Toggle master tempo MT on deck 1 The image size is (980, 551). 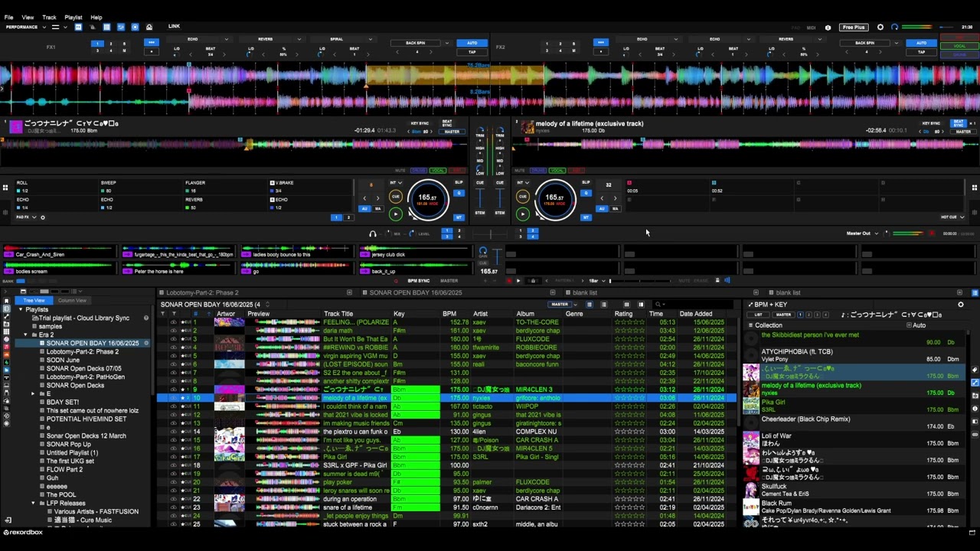tap(459, 217)
